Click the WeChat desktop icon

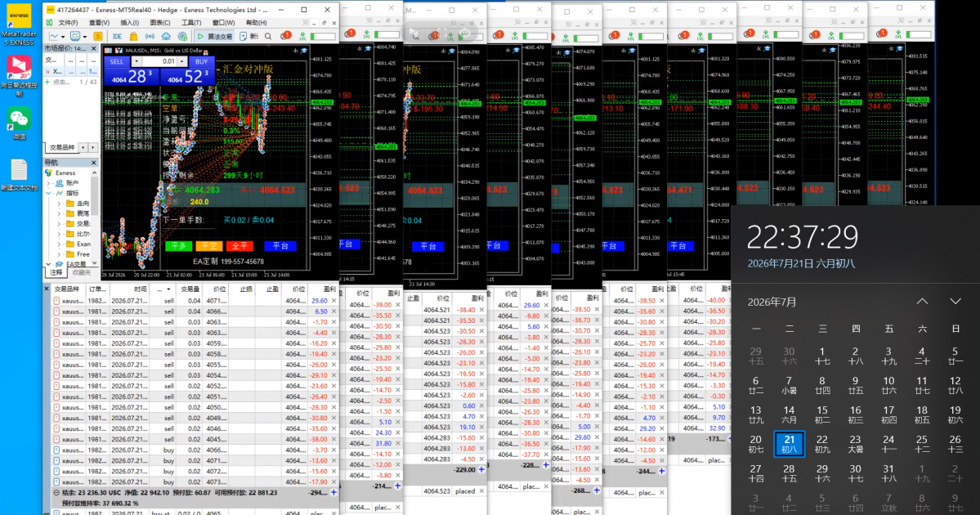[19, 123]
